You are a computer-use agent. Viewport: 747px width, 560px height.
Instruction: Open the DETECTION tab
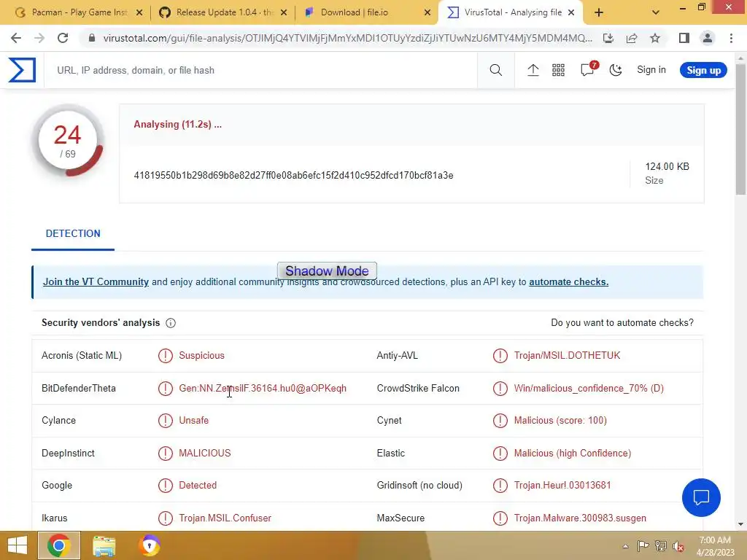click(73, 233)
